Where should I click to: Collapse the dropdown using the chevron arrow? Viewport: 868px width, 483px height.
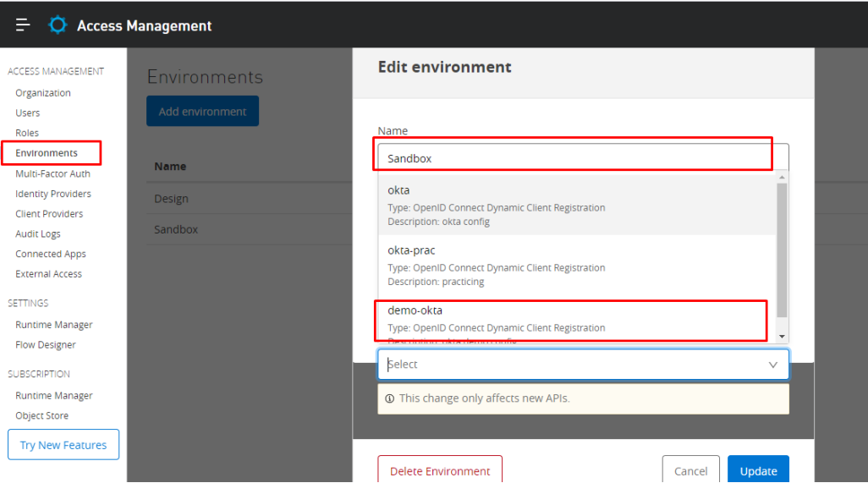pos(772,365)
